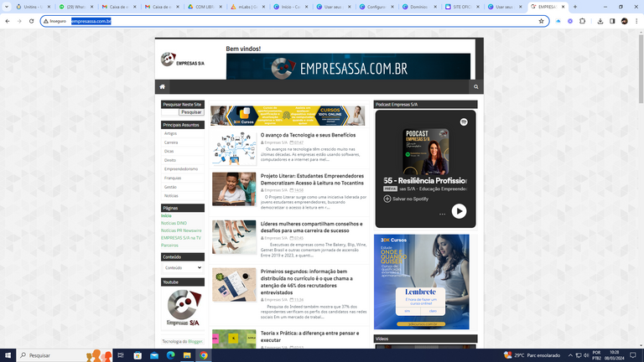Open the Projeto Literar article thumbnail
The width and height of the screenshot is (644, 362).
234,189
